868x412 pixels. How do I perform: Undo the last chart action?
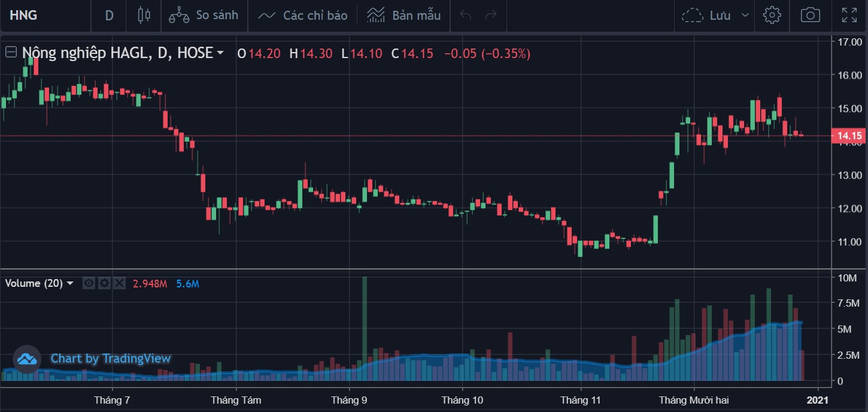(466, 15)
